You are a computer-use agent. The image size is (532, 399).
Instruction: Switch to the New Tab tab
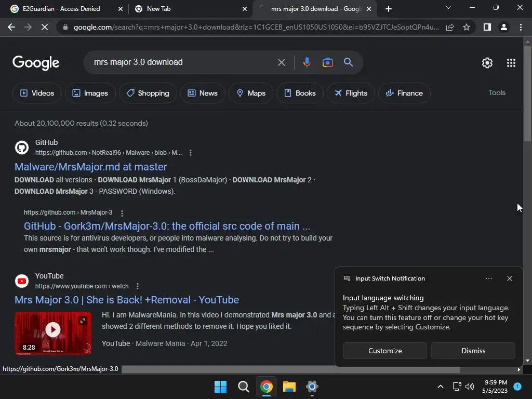coord(159,9)
